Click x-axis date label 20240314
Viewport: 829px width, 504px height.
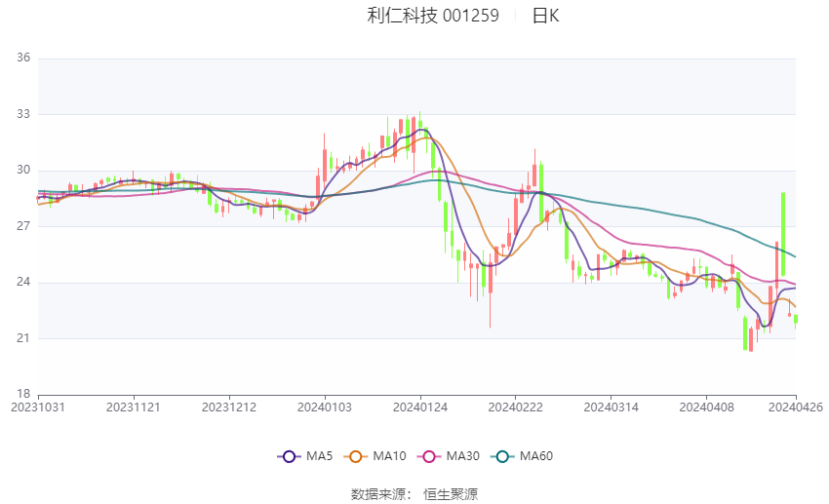tap(612, 407)
